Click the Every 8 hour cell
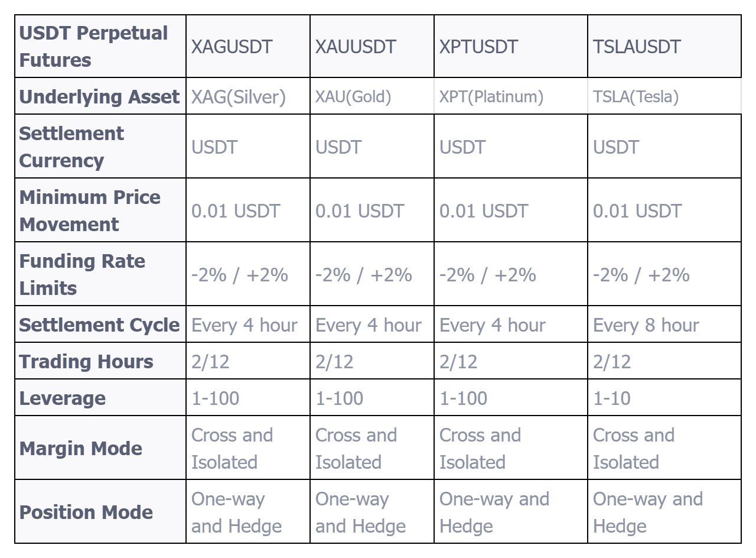Image resolution: width=756 pixels, height=558 pixels. [646, 325]
